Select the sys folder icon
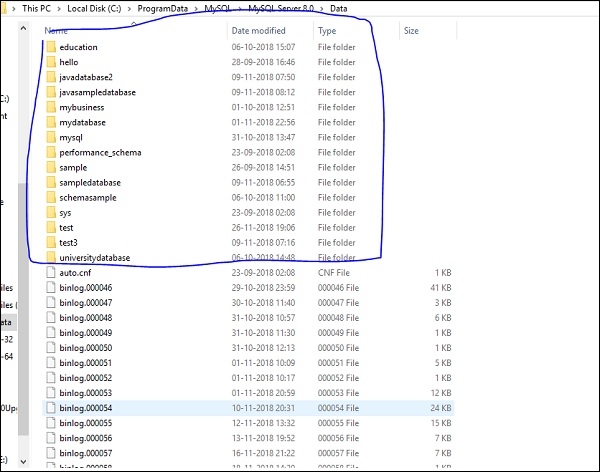The width and height of the screenshot is (600, 472). coord(51,212)
